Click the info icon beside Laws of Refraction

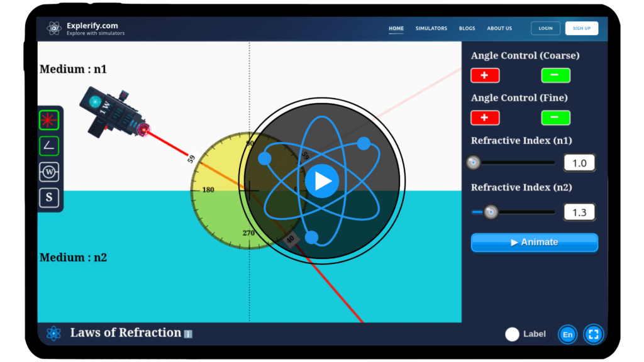point(188,334)
